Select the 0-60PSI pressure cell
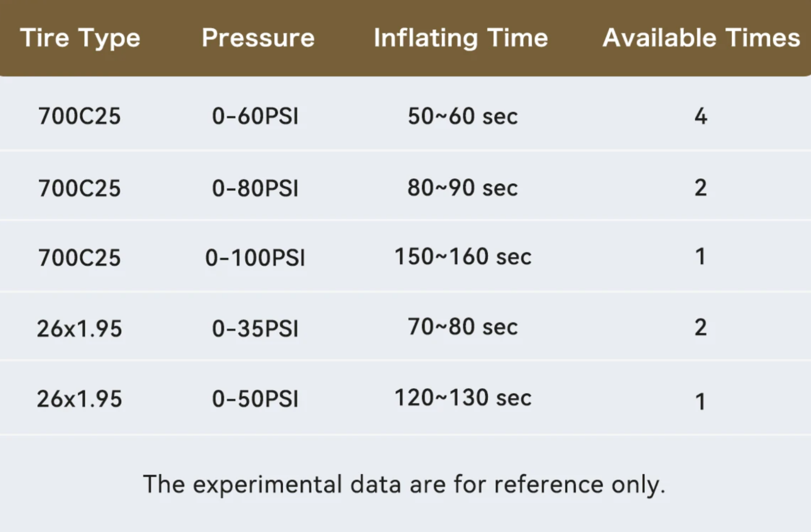Image resolution: width=811 pixels, height=532 pixels. click(x=255, y=117)
